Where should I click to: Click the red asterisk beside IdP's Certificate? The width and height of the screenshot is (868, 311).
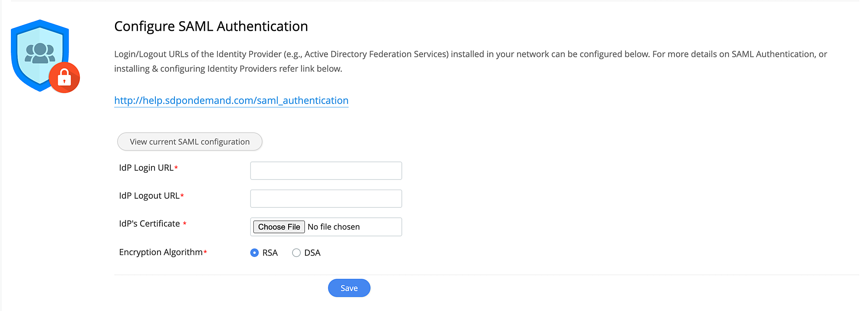coord(184,224)
